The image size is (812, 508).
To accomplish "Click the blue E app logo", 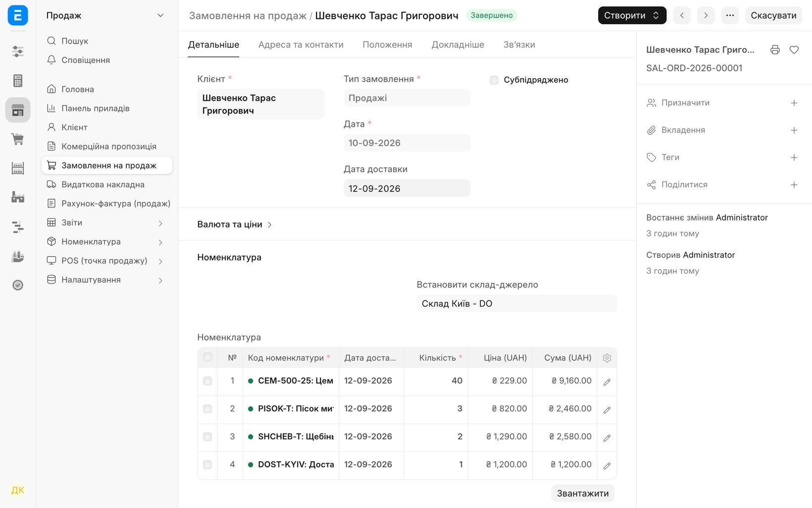I will (x=18, y=15).
